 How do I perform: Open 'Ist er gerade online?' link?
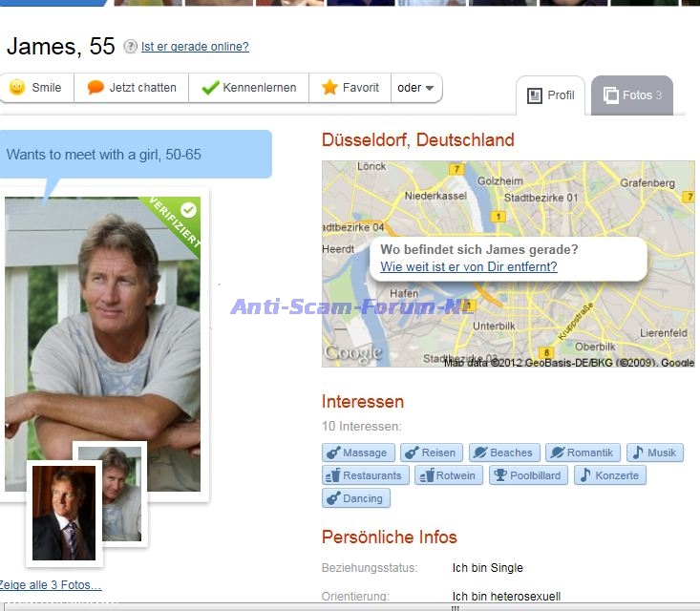pos(195,47)
